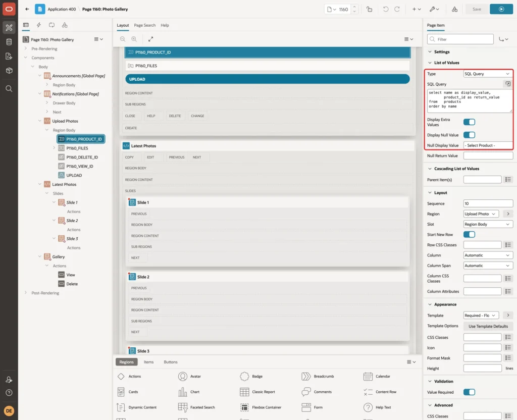The image size is (517, 420).
Task: Switch to the Page Search tab
Action: [x=144, y=25]
